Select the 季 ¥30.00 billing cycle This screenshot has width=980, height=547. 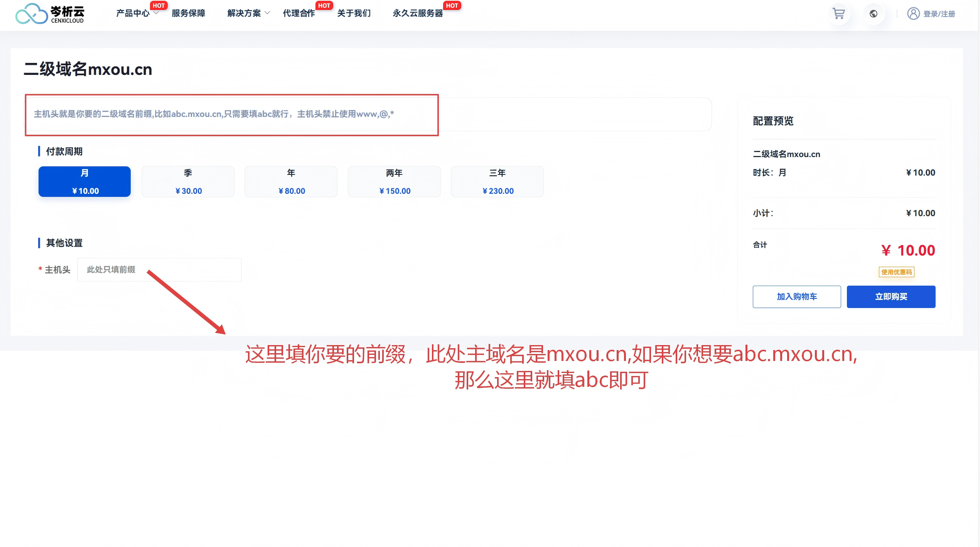tap(188, 181)
